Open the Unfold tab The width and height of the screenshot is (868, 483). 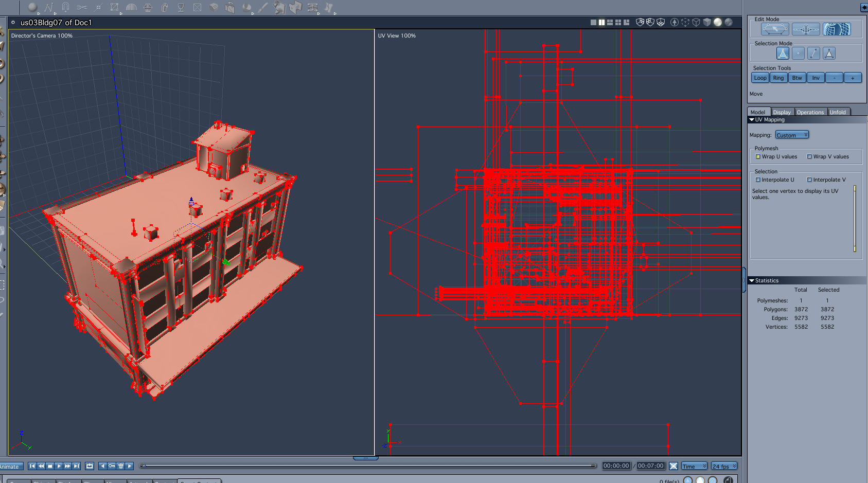click(838, 112)
